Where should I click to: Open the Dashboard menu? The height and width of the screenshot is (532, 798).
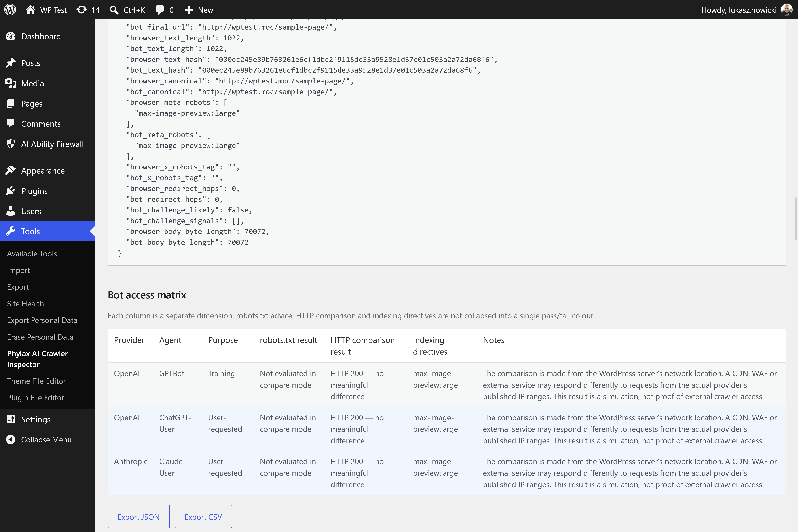click(47, 36)
